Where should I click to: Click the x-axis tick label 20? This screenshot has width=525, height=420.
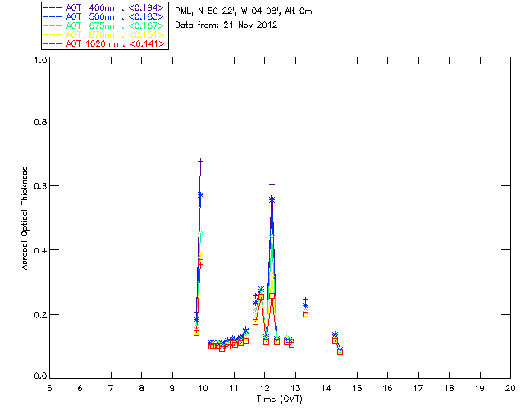(510, 388)
